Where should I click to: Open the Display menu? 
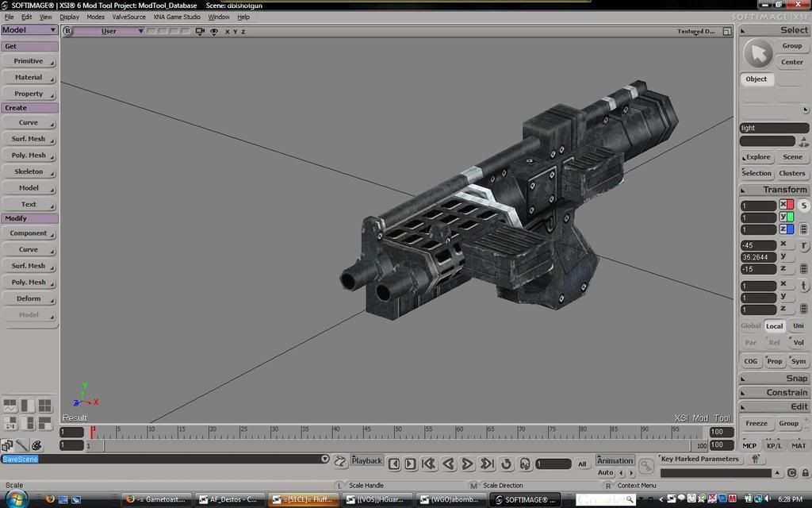[x=70, y=17]
